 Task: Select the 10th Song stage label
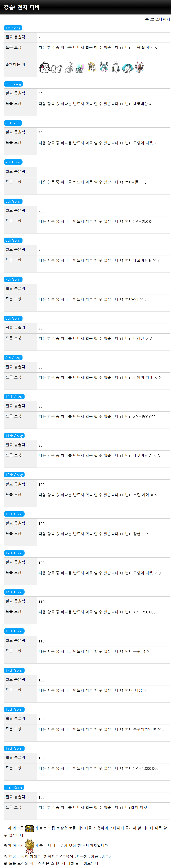tap(14, 397)
